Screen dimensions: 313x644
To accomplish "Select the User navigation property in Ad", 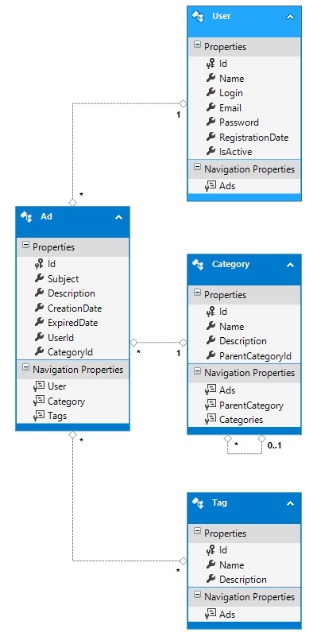I will (x=57, y=386).
